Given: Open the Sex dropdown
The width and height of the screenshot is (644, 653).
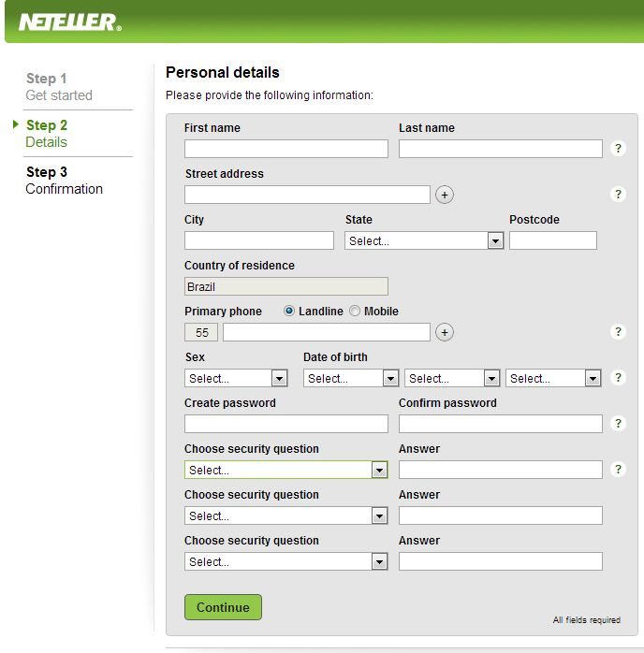Looking at the screenshot, I should coord(236,378).
